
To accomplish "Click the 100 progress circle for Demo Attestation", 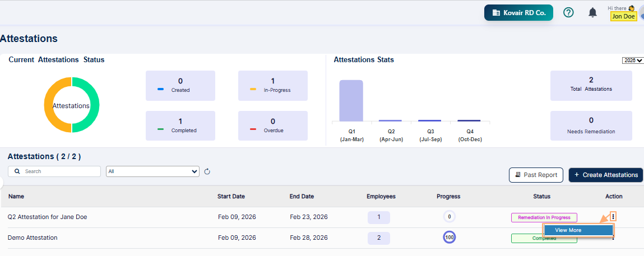I will [x=449, y=238].
